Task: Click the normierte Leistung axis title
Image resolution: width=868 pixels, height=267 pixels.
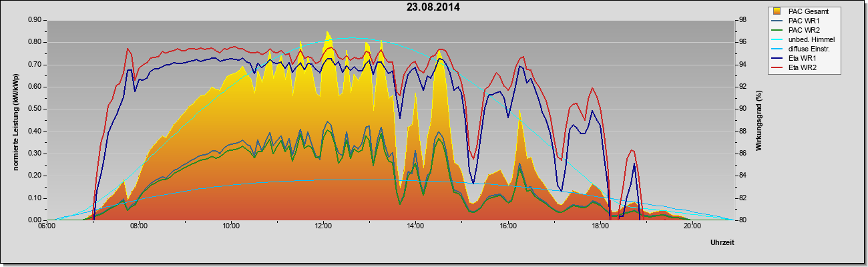Action: 15,121
